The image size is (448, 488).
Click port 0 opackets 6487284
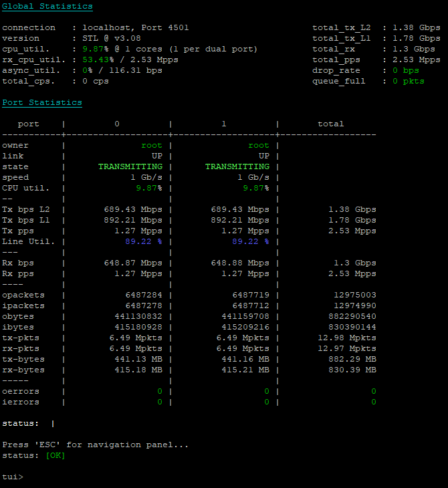pyautogui.click(x=144, y=295)
